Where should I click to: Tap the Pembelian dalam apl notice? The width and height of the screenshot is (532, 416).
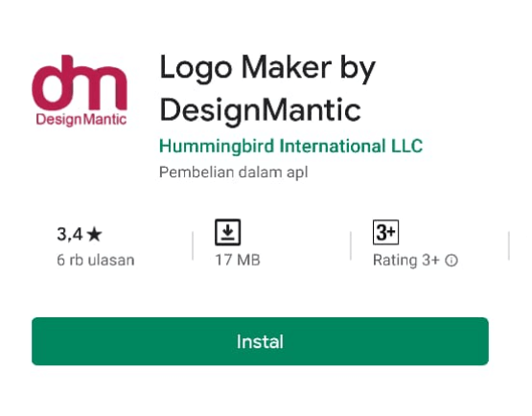tap(234, 173)
